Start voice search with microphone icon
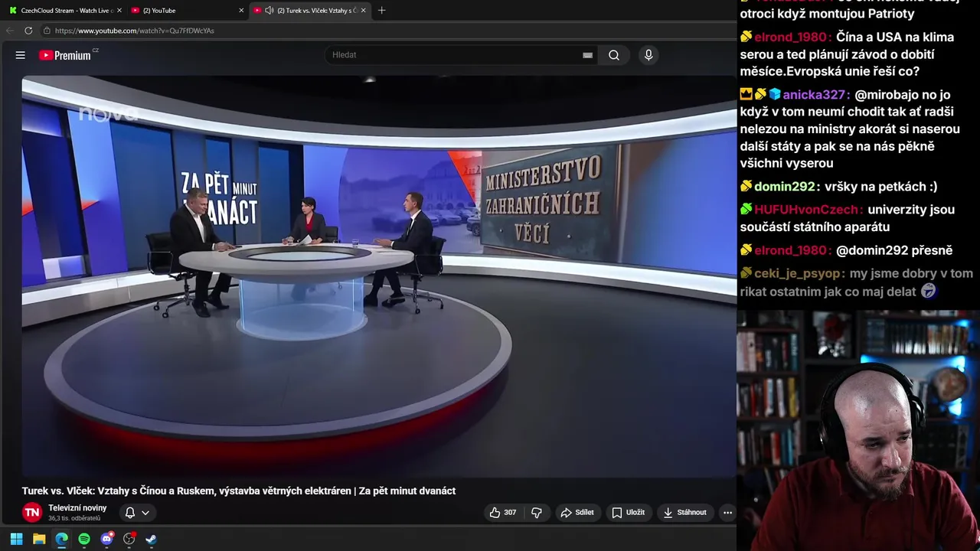This screenshot has height=551, width=980. coord(648,55)
